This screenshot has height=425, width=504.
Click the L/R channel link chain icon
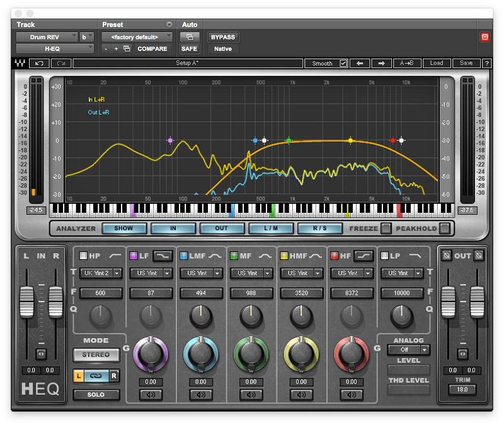(96, 375)
